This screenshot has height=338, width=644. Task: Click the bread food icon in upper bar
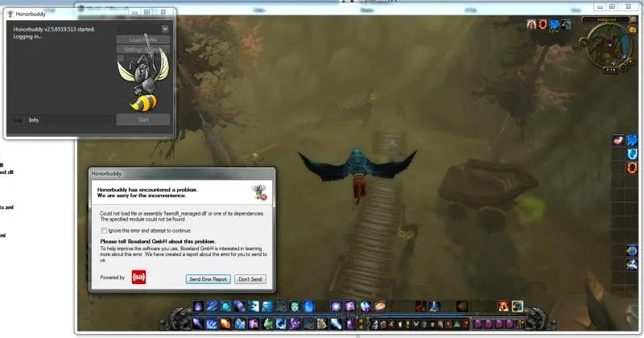[x=379, y=307]
